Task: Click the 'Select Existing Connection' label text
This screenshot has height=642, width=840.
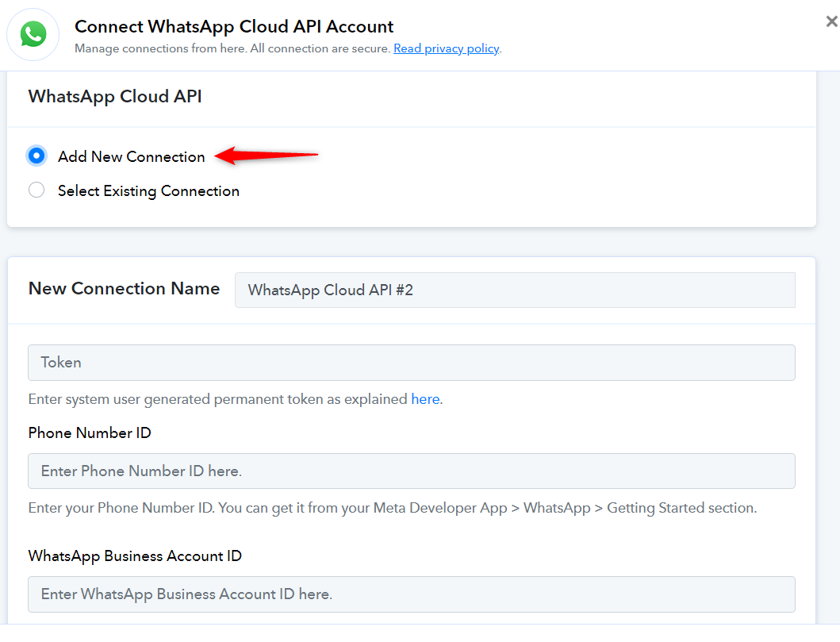Action: coord(148,190)
